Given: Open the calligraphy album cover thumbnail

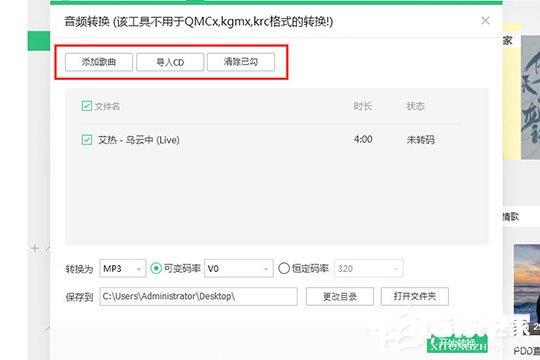Looking at the screenshot, I should pyautogui.click(x=530, y=97).
